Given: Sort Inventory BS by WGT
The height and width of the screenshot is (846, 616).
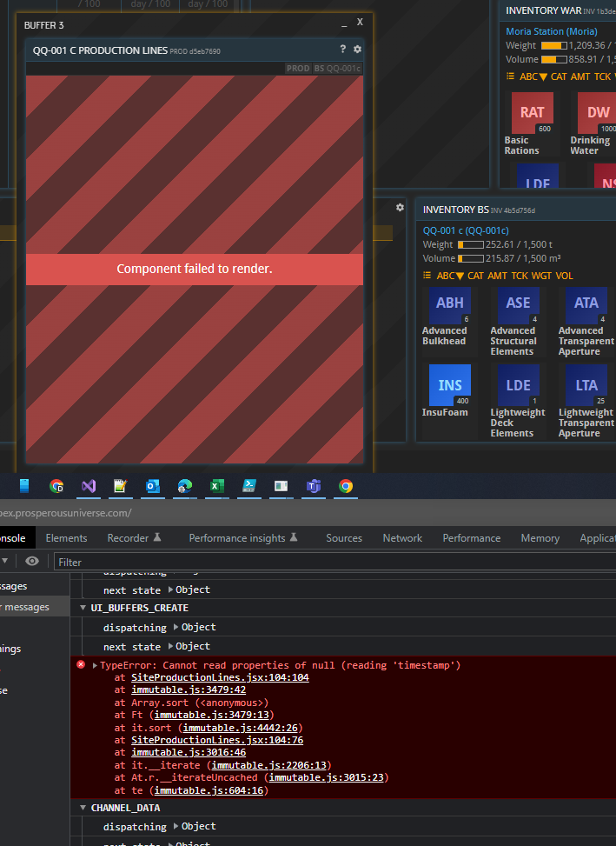Looking at the screenshot, I should click(541, 276).
